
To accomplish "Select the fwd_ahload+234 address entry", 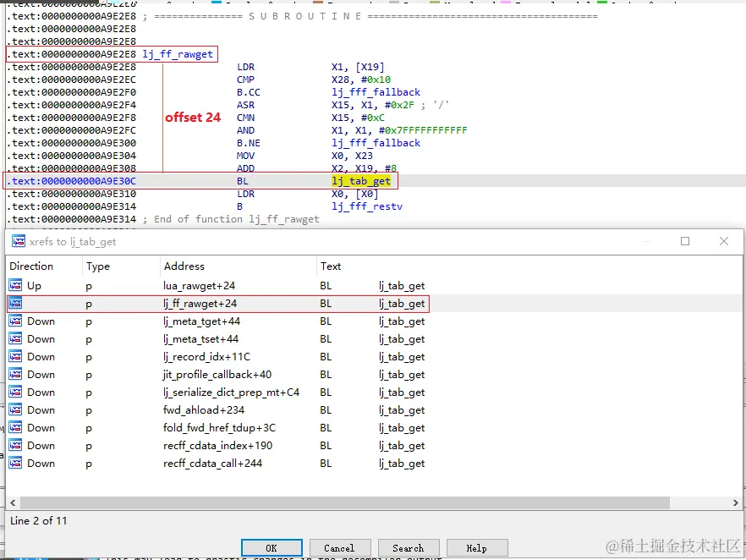I will 204,409.
